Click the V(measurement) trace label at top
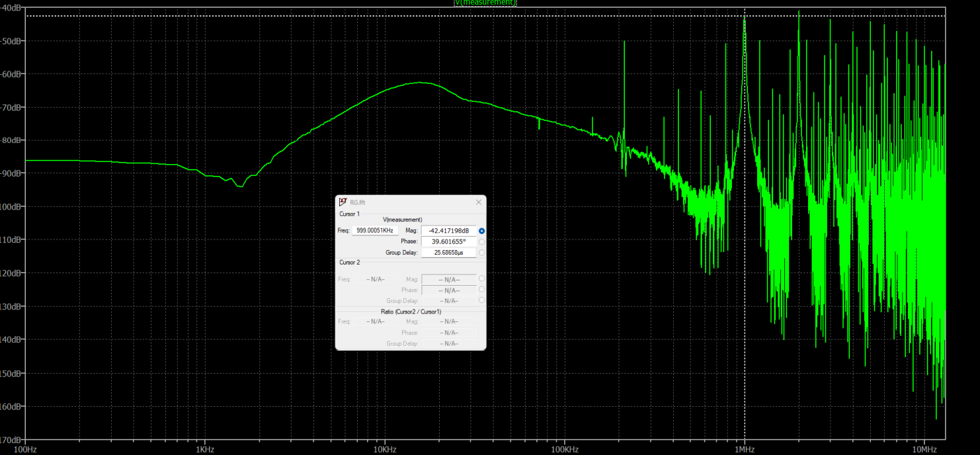Image resolution: width=980 pixels, height=455 pixels. point(485,3)
